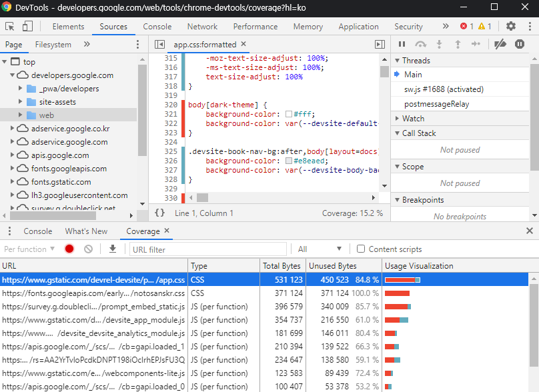Screen dimensions: 539x392
Task: Open the Security panel
Action: 408,27
